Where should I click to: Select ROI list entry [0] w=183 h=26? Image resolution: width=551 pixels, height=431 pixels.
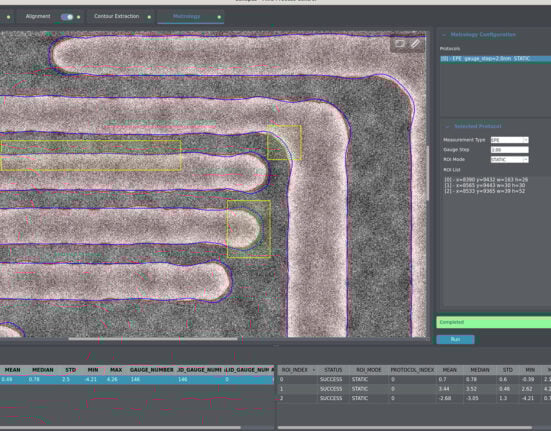486,179
